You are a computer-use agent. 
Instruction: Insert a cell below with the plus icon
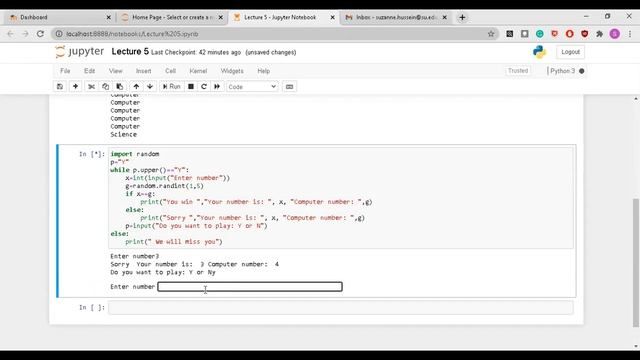pyautogui.click(x=76, y=87)
